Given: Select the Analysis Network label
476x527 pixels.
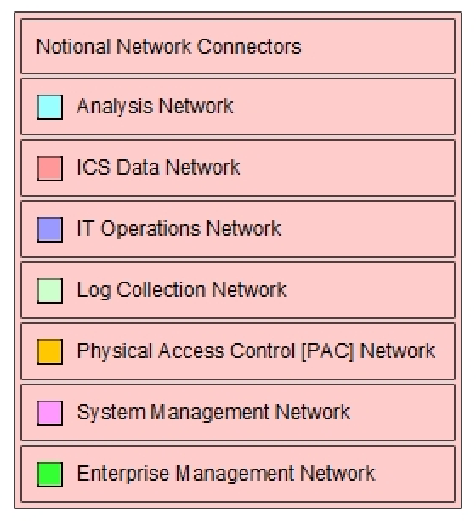Looking at the screenshot, I should click(155, 107).
